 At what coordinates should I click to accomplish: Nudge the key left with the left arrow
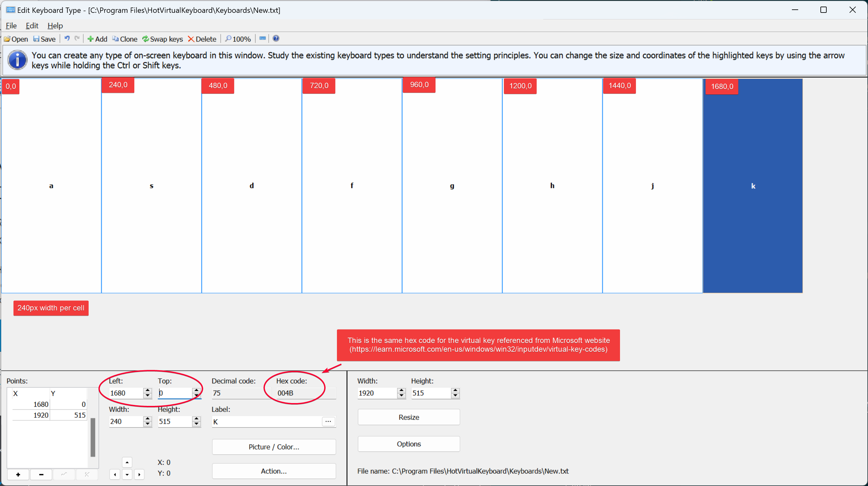pos(115,474)
